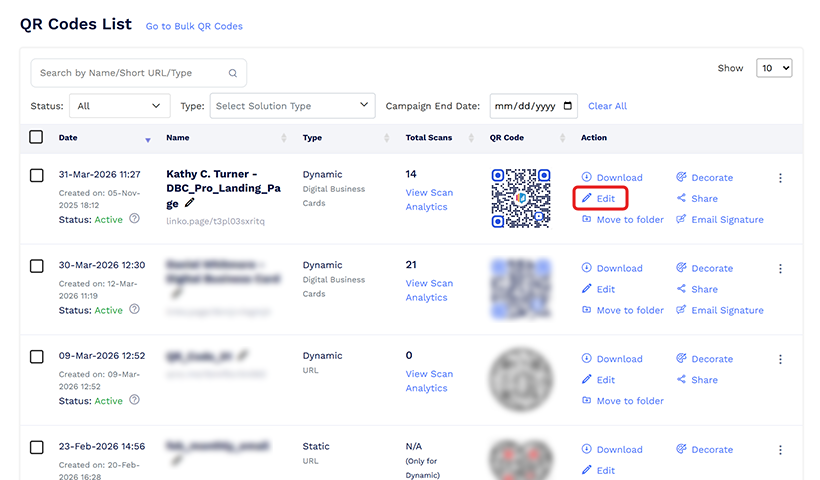820x480 pixels.
Task: Edit the QR in the 23-Feb-2026 row
Action: 599,471
